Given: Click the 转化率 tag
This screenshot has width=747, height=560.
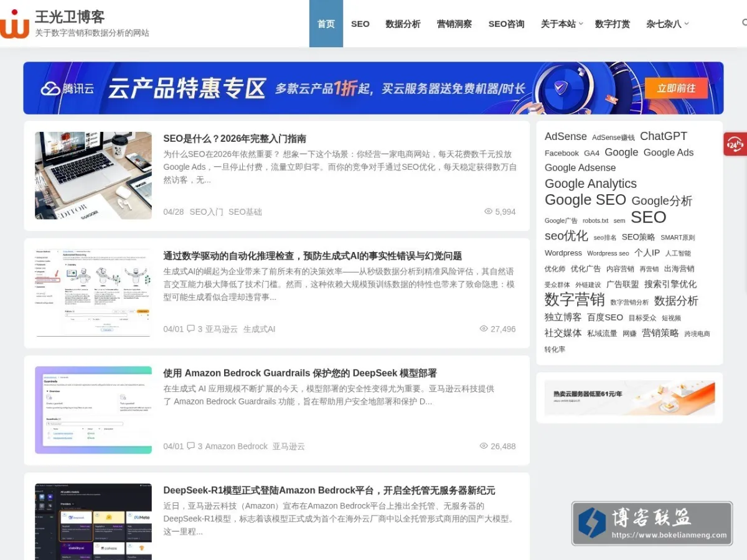Looking at the screenshot, I should [555, 350].
